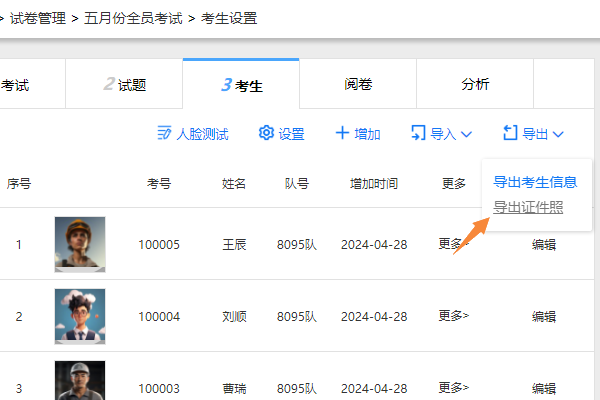The image size is (600, 400).
Task: Click the 增加时间 column header
Action: tap(374, 184)
